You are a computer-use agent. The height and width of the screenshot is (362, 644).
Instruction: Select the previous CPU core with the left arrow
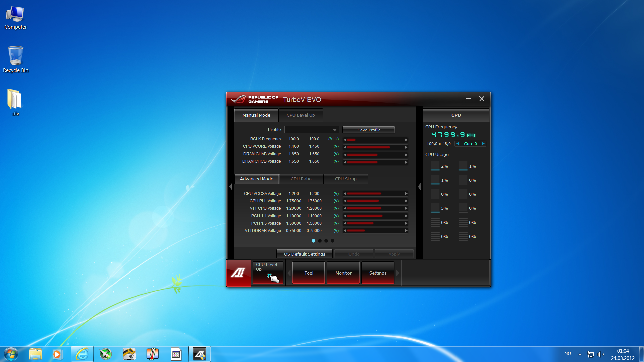click(x=457, y=144)
